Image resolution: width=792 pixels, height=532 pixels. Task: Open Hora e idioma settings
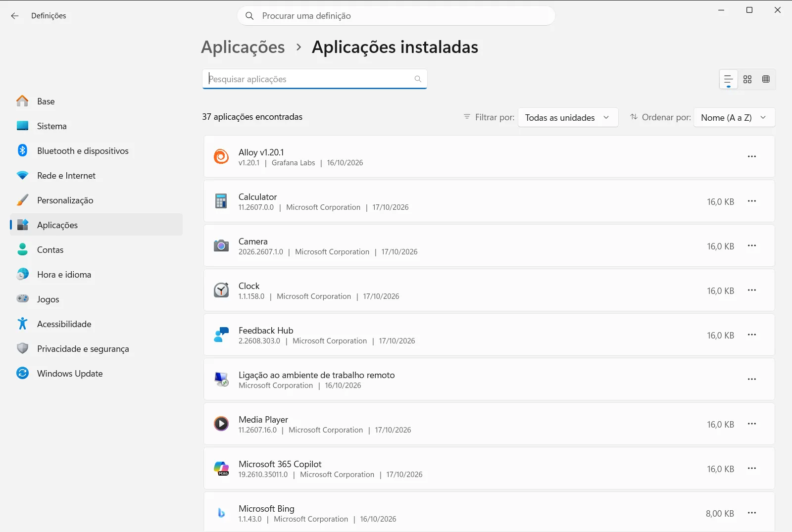point(97,274)
